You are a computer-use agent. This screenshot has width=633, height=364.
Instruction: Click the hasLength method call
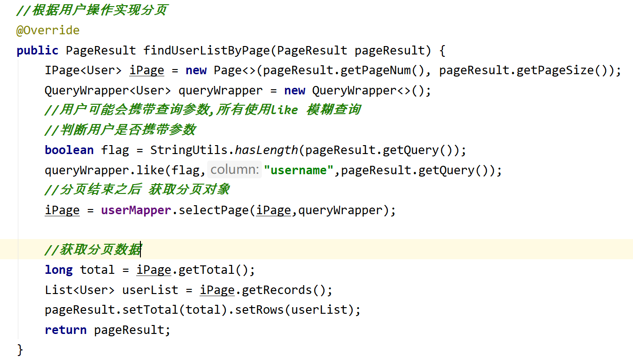point(266,150)
